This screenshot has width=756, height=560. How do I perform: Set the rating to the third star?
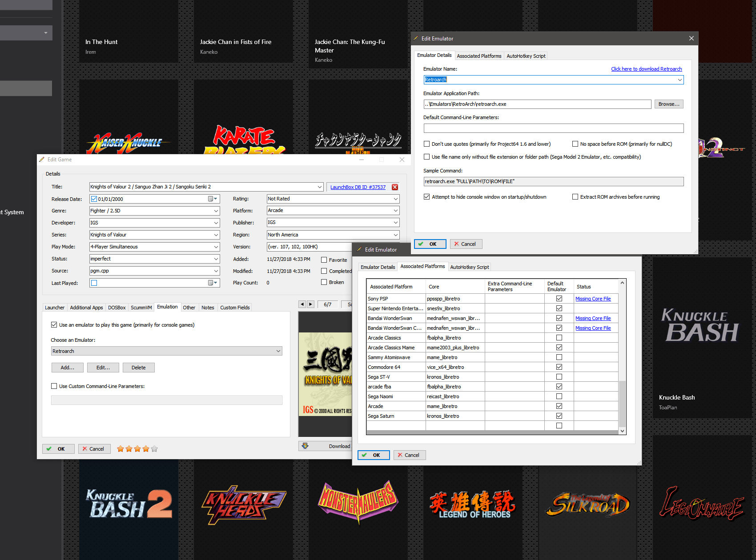[x=137, y=449]
